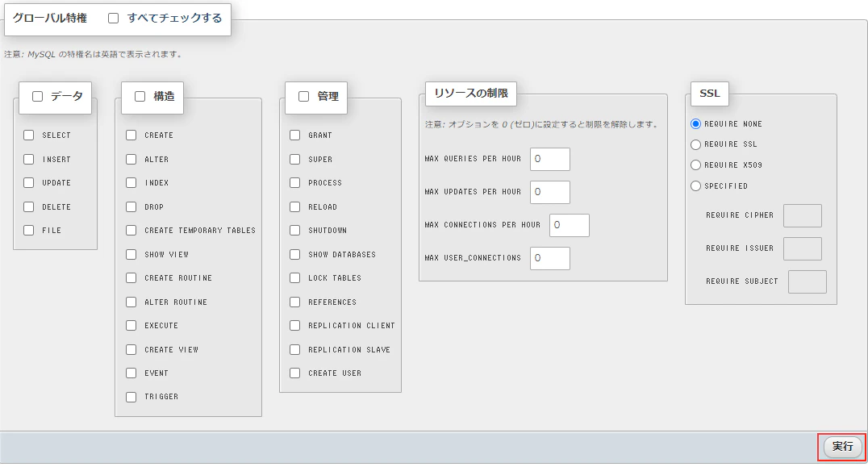
Task: Enable the DROP privilege checkbox
Action: (131, 207)
